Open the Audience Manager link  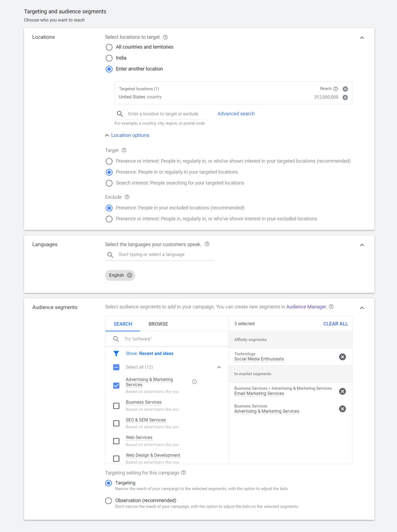click(306, 307)
